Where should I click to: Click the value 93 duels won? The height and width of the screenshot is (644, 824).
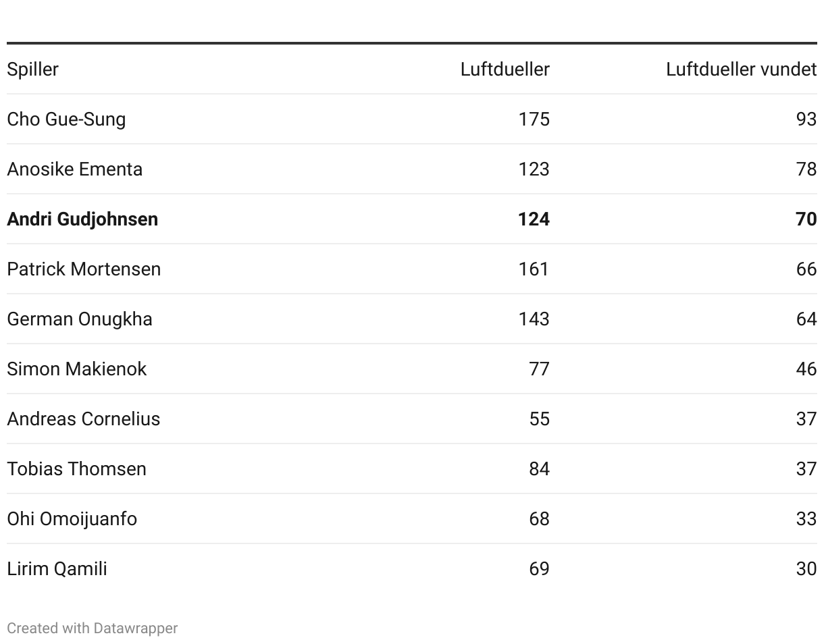pyautogui.click(x=806, y=119)
